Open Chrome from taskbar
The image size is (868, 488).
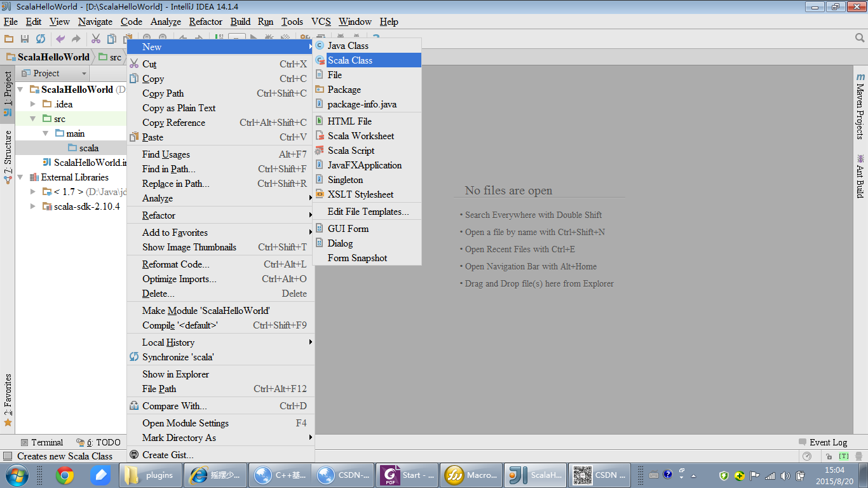pyautogui.click(x=64, y=475)
